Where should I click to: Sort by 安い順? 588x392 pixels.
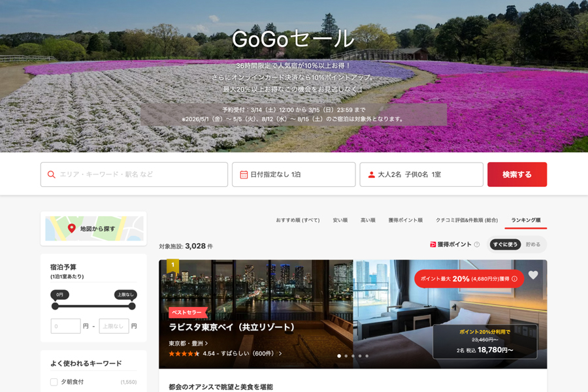tap(340, 220)
